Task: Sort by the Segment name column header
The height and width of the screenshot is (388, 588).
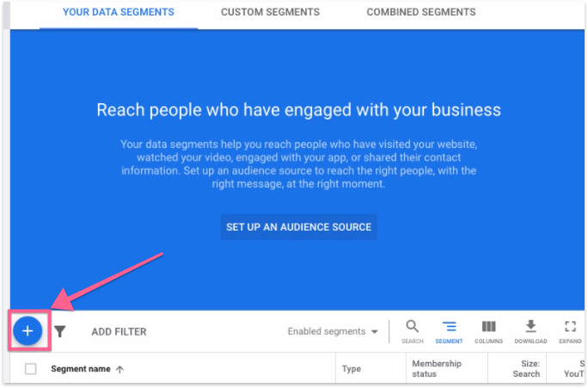Action: pos(80,369)
